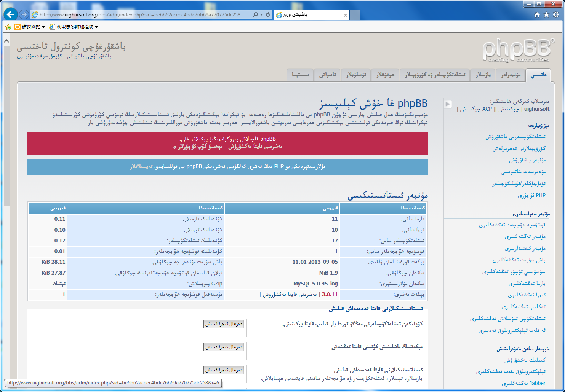
Task: Go back using the browser back arrow
Action: [11, 14]
